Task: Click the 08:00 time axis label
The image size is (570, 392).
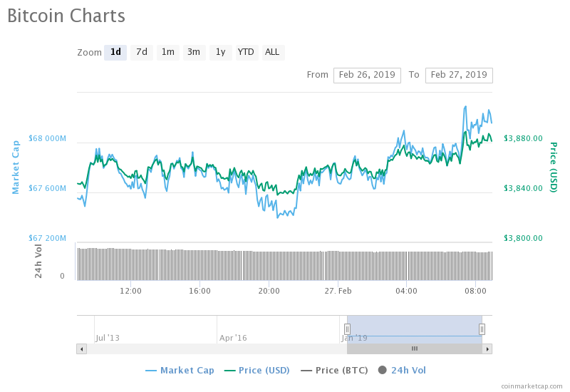Action: click(x=475, y=291)
